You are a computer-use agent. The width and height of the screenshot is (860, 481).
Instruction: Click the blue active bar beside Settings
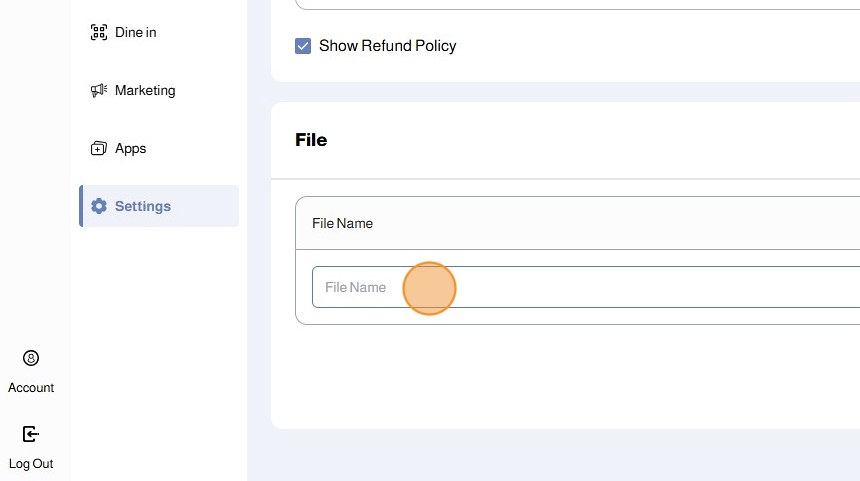pyautogui.click(x=81, y=206)
